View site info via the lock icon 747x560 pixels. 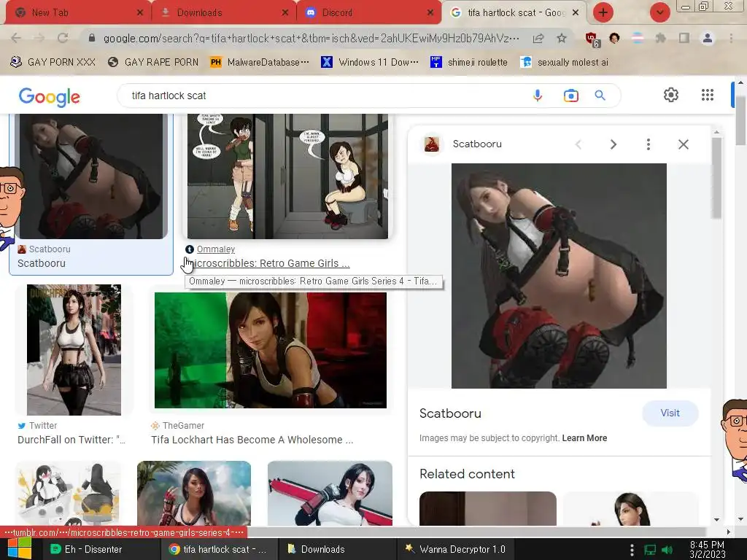tap(92, 38)
